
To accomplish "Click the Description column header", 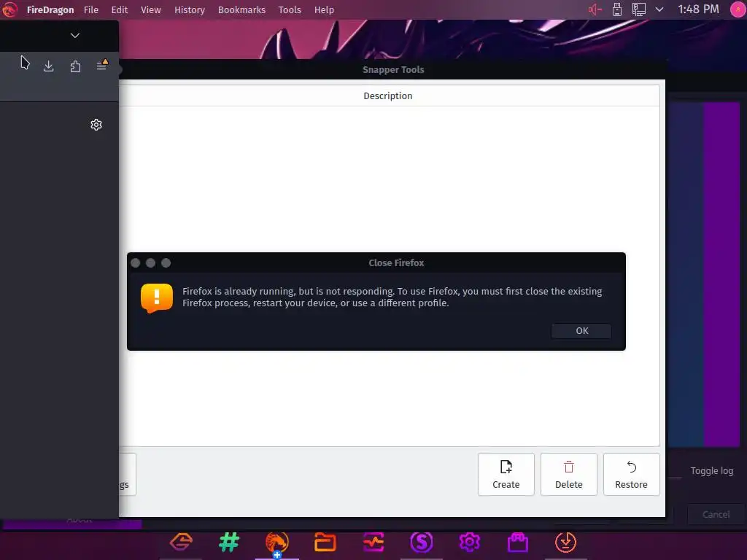I will [x=388, y=96].
